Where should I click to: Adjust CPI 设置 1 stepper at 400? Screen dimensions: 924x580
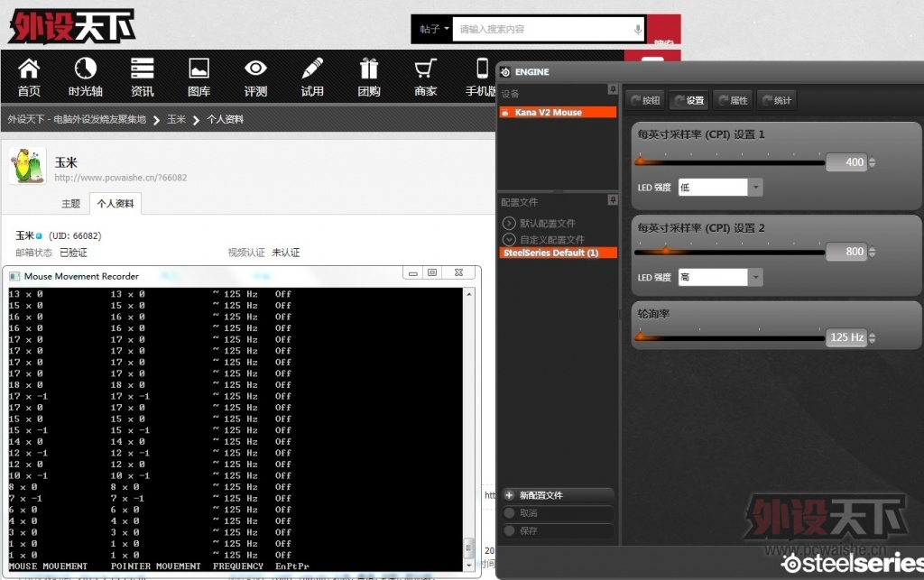873,162
